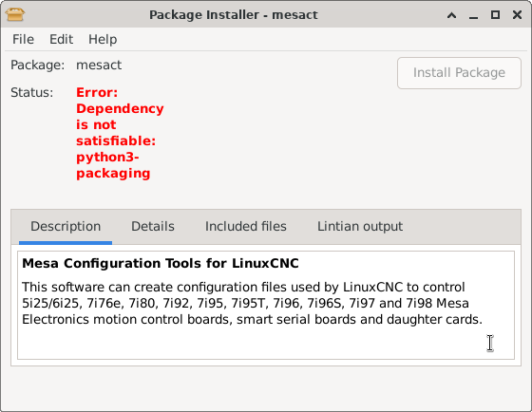Image resolution: width=532 pixels, height=412 pixels.
Task: Open the Edit menu
Action: 61,39
